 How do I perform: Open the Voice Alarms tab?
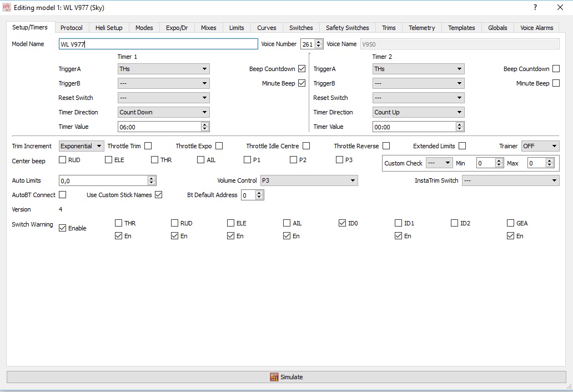pyautogui.click(x=536, y=28)
